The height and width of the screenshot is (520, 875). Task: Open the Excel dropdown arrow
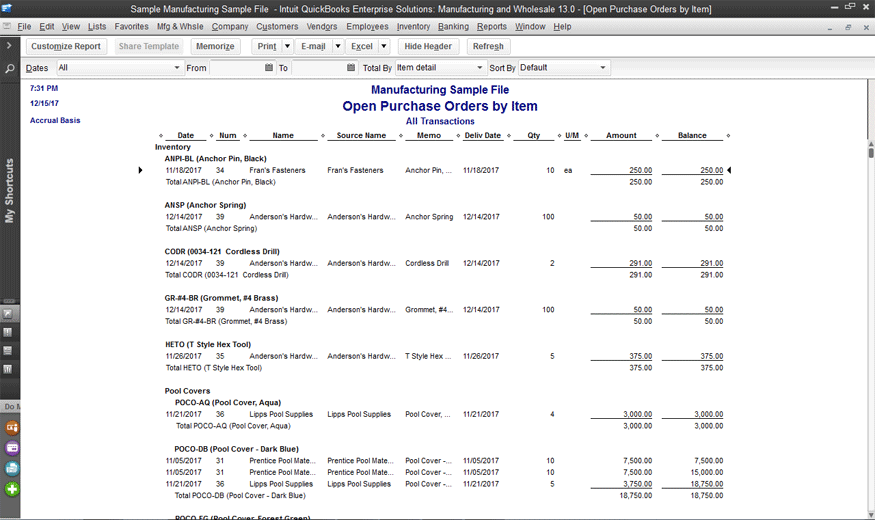click(x=384, y=46)
